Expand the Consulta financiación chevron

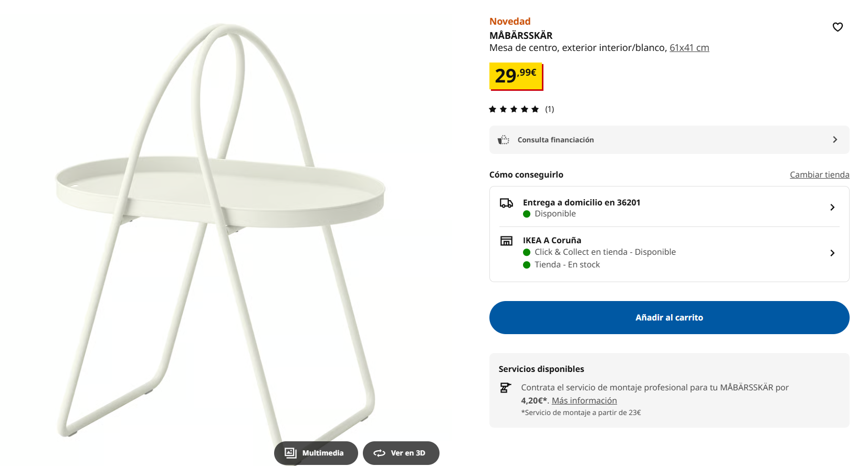(835, 140)
